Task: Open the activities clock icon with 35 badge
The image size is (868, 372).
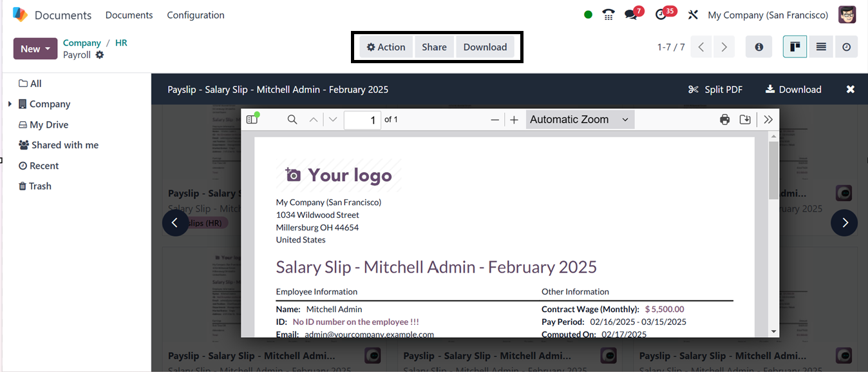Action: [661, 15]
